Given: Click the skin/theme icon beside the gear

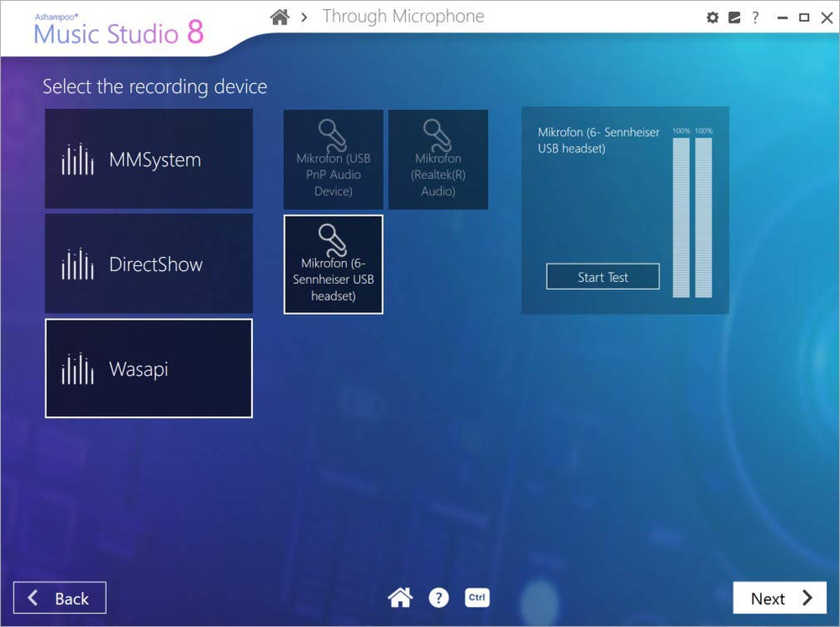Looking at the screenshot, I should pyautogui.click(x=733, y=18).
